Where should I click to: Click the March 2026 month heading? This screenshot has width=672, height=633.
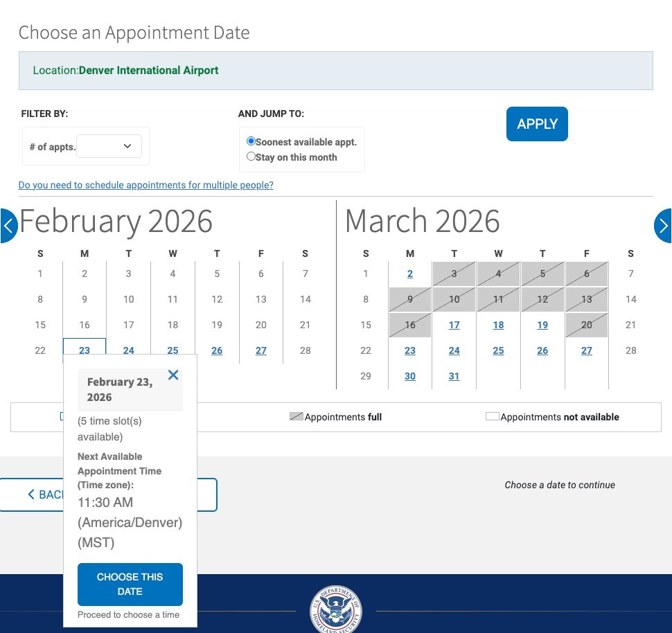point(422,221)
